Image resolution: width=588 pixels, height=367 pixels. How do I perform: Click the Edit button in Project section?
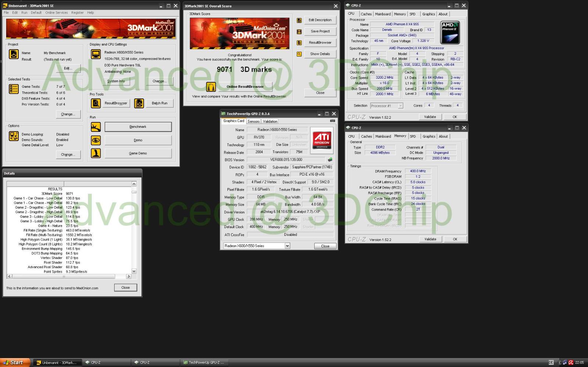pos(68,68)
